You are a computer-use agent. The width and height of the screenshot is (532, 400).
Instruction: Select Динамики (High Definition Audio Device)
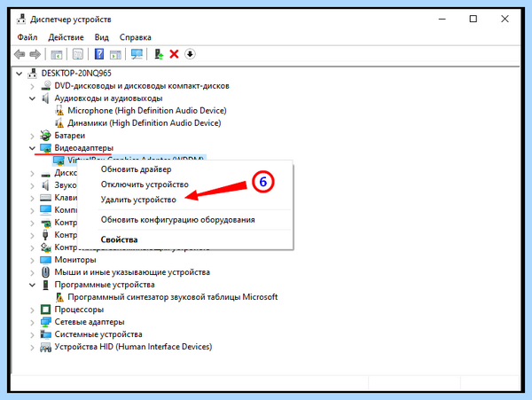[145, 123]
